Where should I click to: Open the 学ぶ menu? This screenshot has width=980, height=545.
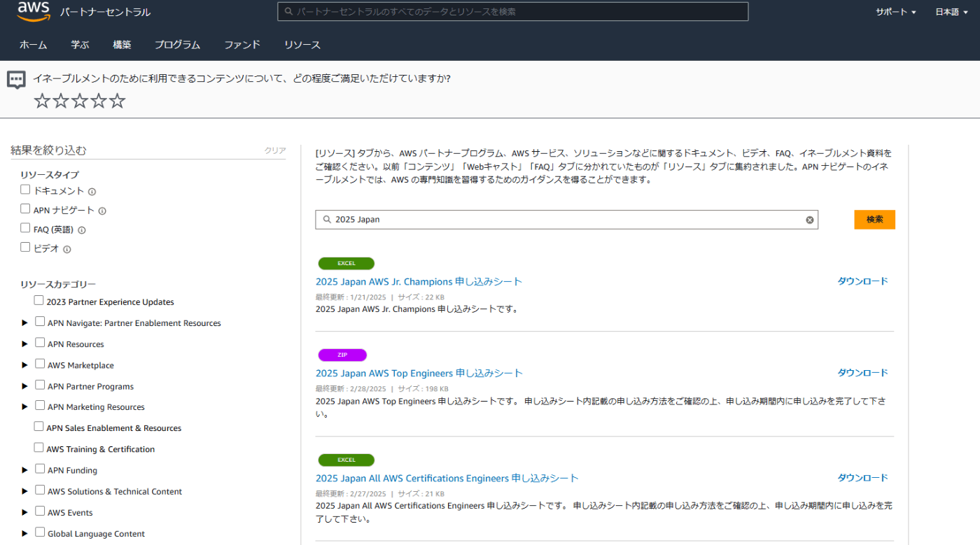[80, 45]
